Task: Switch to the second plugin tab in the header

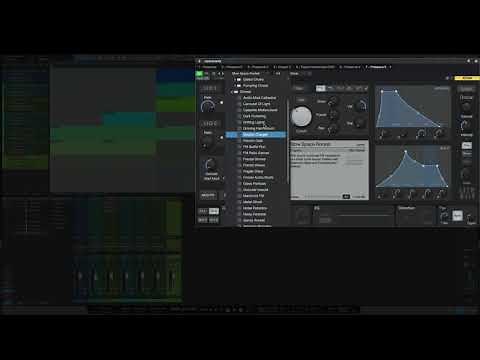Action: [233, 67]
